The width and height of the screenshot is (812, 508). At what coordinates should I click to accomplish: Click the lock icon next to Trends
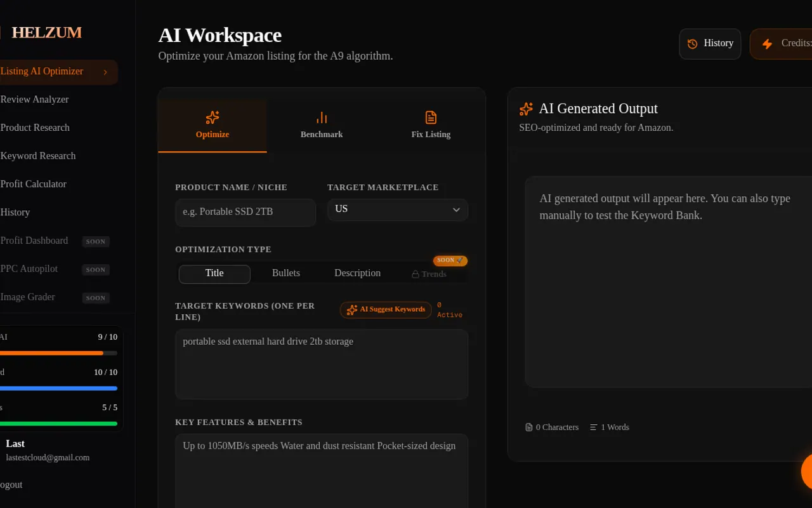416,274
